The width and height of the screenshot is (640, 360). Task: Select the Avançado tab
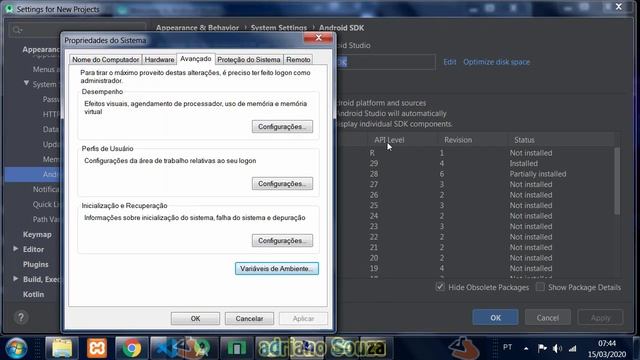pos(196,59)
